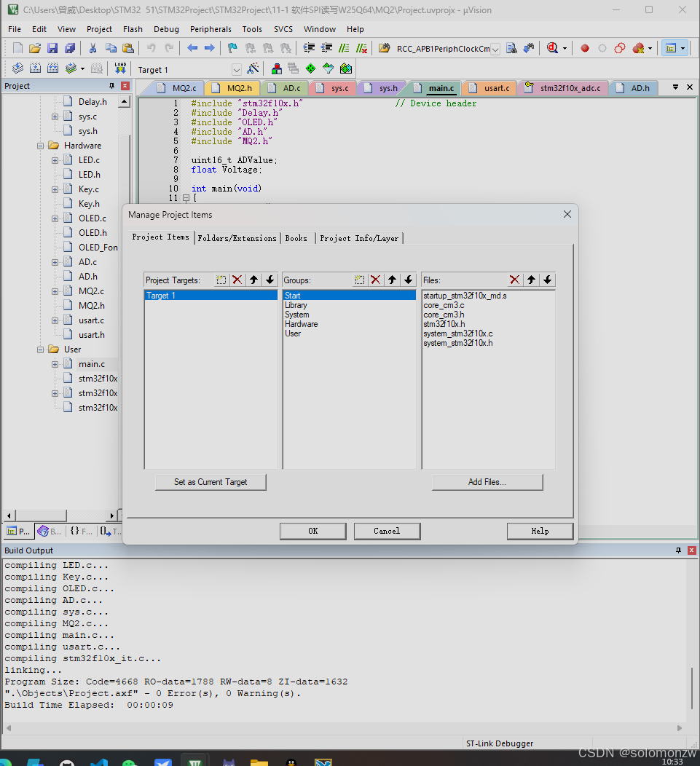
Task: Open the Flash menu
Action: pos(133,29)
